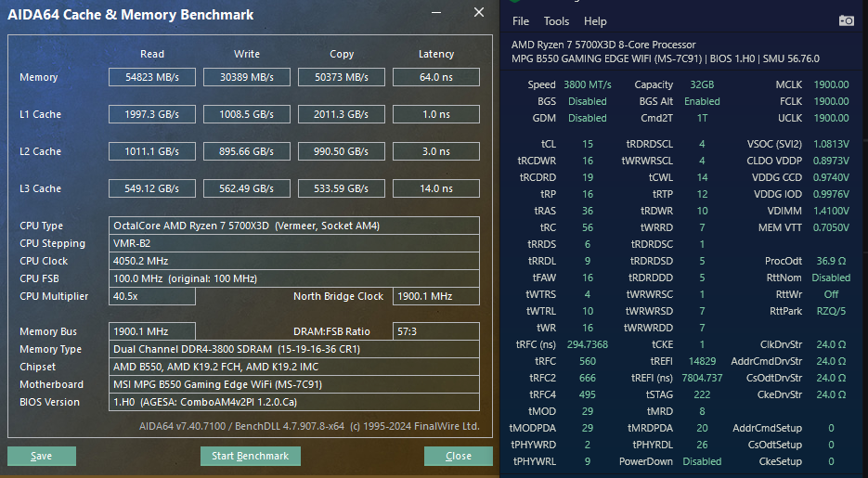Click L2 Cache Write value 895.66 GB/s
This screenshot has height=478, width=868.
pos(246,151)
